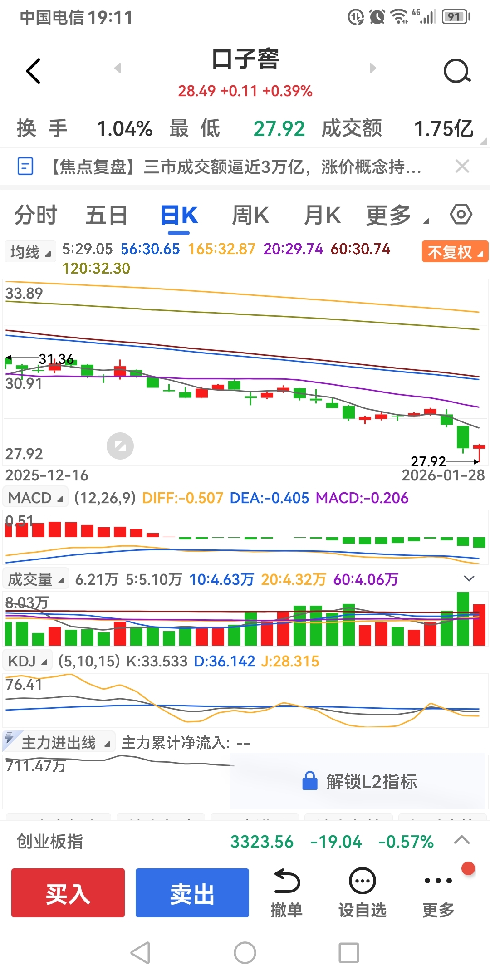The image size is (490, 980).
Task: Tap the 56:30.65 moving average value
Action: pos(150,249)
